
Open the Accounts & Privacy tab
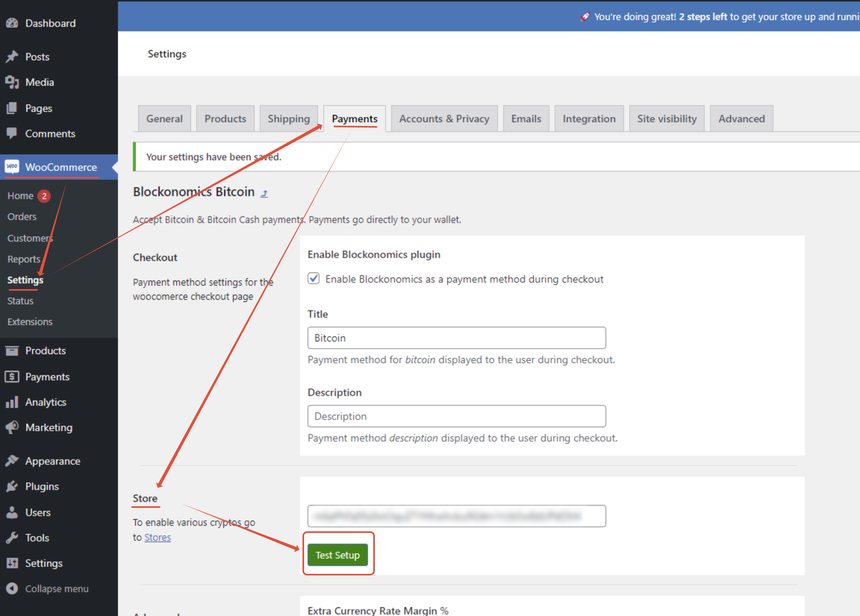(x=444, y=119)
